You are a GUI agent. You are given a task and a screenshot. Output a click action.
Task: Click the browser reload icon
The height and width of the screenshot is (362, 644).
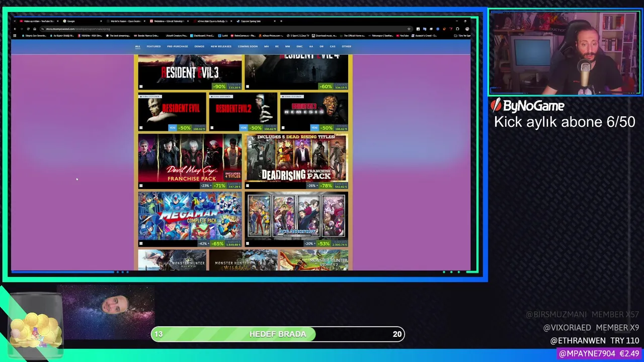[x=28, y=29]
